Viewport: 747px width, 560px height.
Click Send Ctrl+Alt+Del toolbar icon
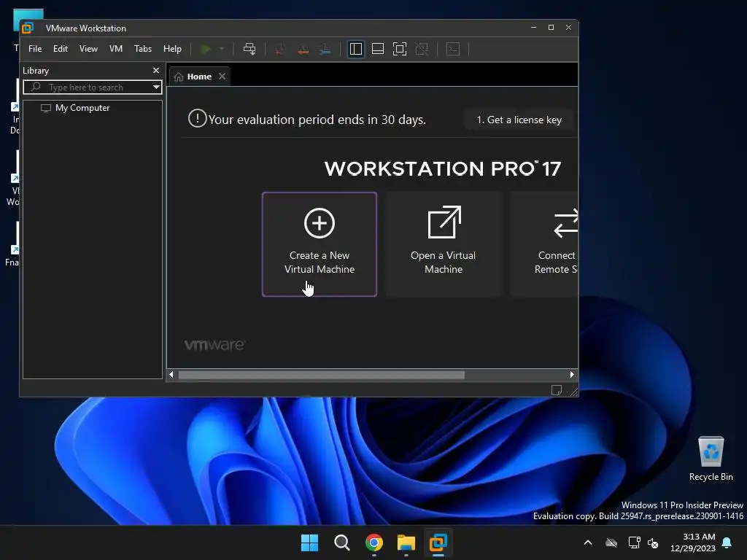click(249, 49)
